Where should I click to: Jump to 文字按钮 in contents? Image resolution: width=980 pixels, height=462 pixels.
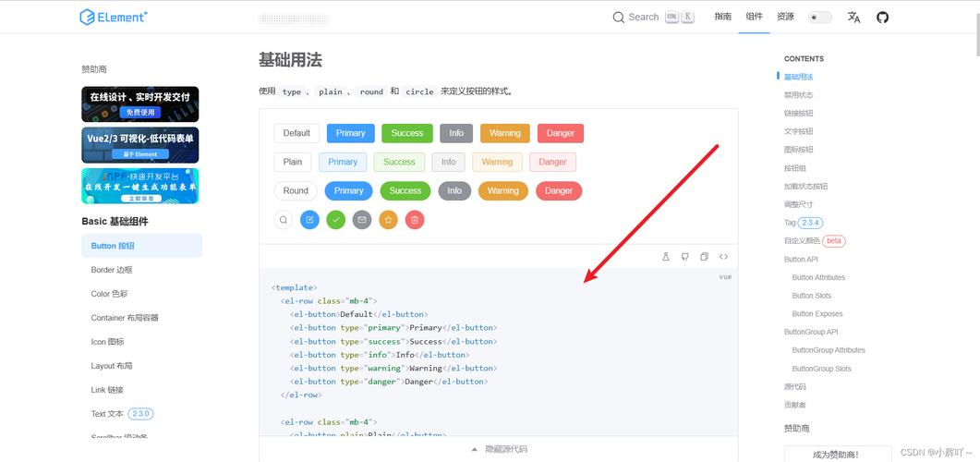[799, 131]
